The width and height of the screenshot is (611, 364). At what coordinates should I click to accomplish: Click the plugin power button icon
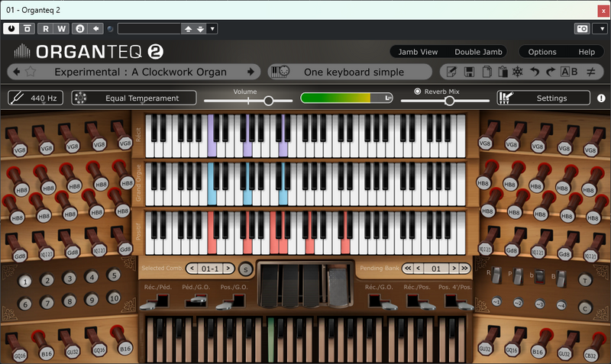[11, 28]
